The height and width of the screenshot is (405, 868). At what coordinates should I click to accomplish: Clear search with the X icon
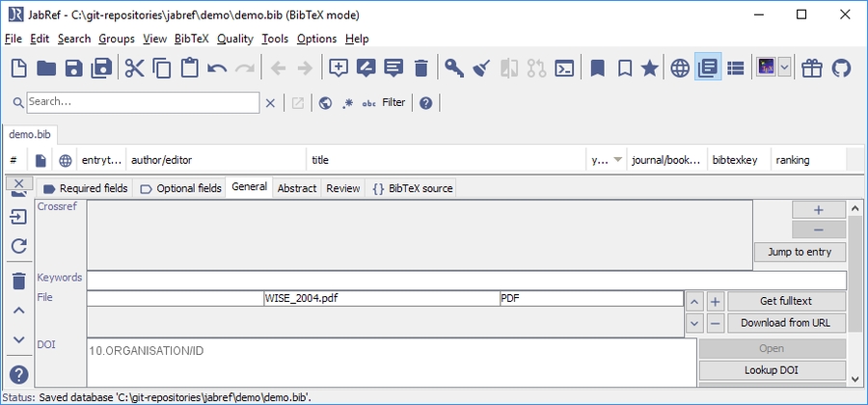pyautogui.click(x=270, y=103)
